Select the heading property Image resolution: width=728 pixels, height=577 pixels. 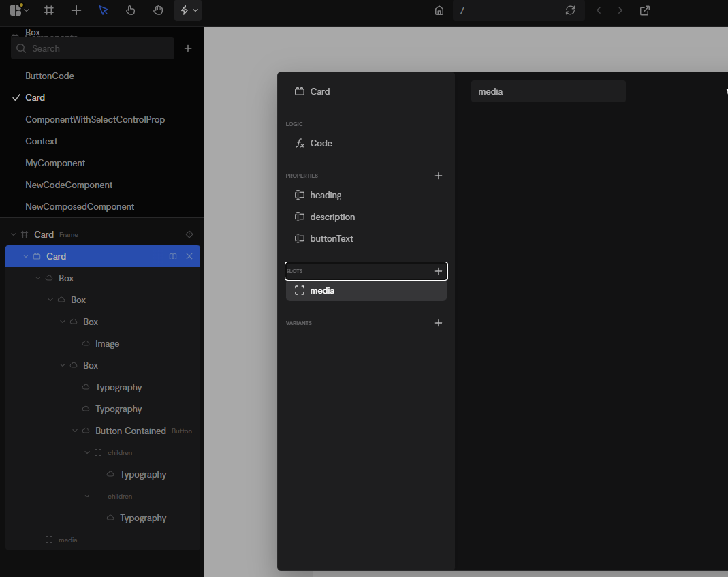[326, 195]
